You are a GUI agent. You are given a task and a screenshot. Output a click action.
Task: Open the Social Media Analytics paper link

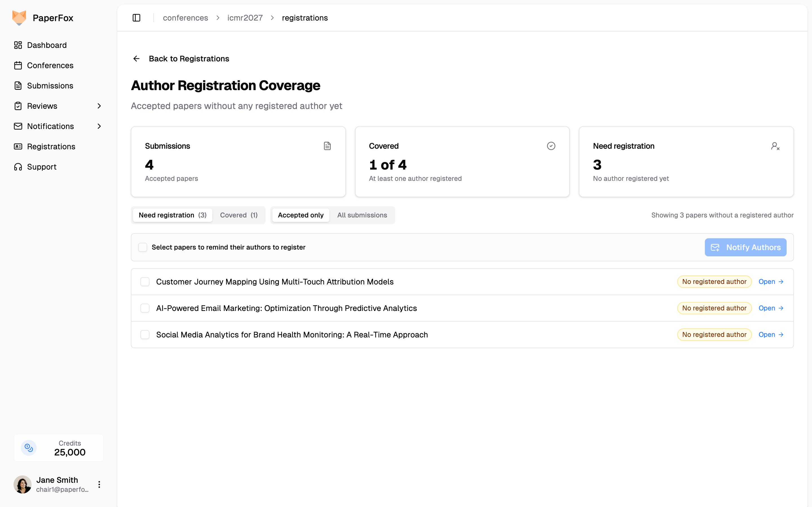point(771,335)
